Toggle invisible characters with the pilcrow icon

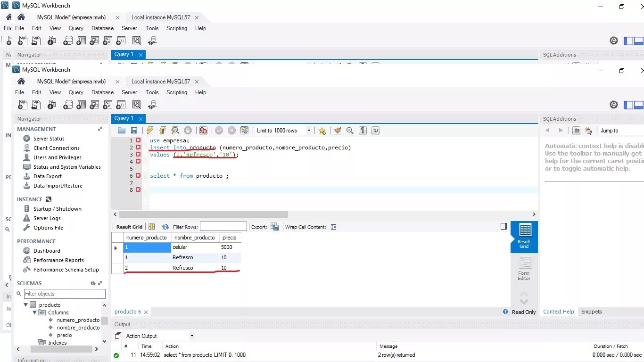pyautogui.click(x=363, y=131)
